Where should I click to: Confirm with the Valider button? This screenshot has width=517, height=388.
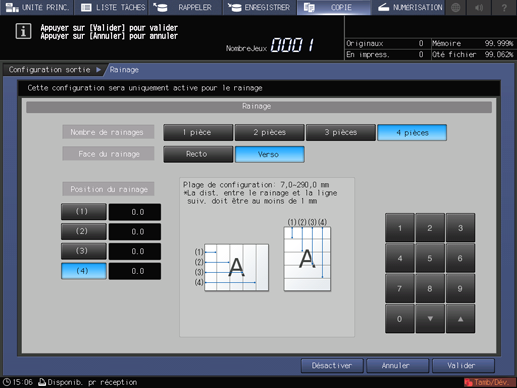[463, 366]
